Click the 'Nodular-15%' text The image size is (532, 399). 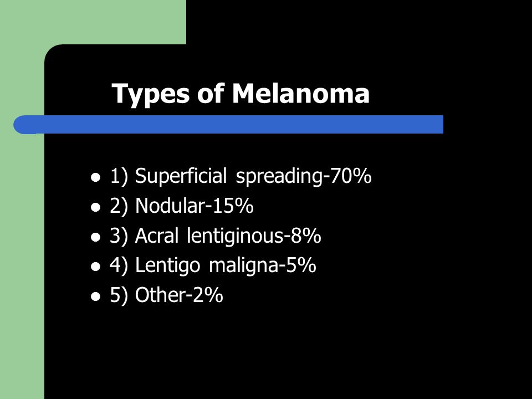195,206
